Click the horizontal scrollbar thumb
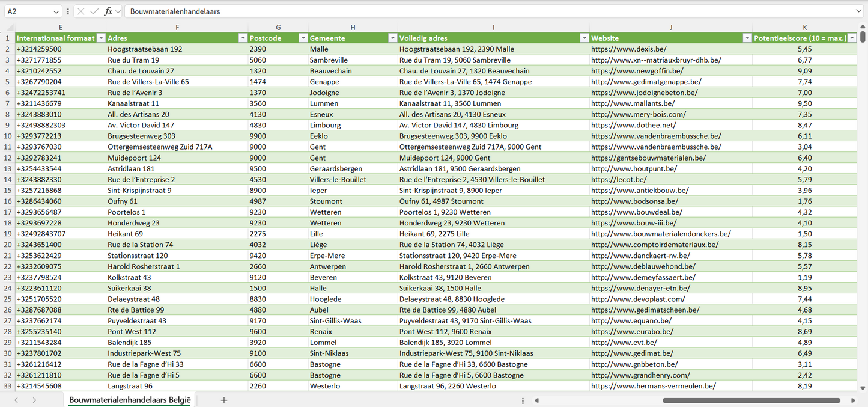This screenshot has height=407, width=868. coord(751,400)
